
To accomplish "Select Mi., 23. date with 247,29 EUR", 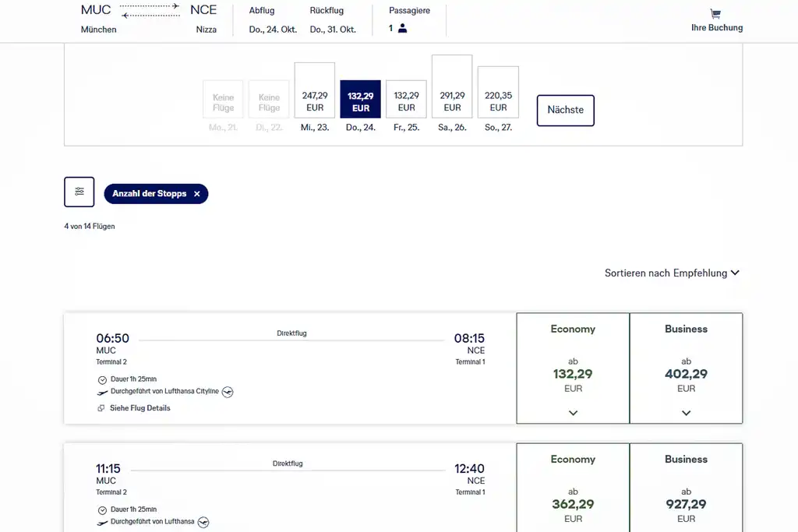I will (315, 90).
